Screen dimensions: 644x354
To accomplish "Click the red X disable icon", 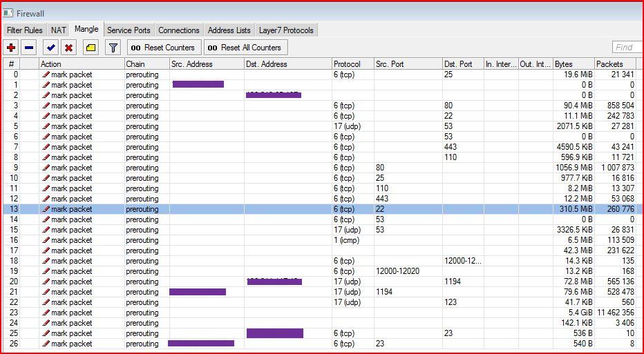I will coord(68,48).
